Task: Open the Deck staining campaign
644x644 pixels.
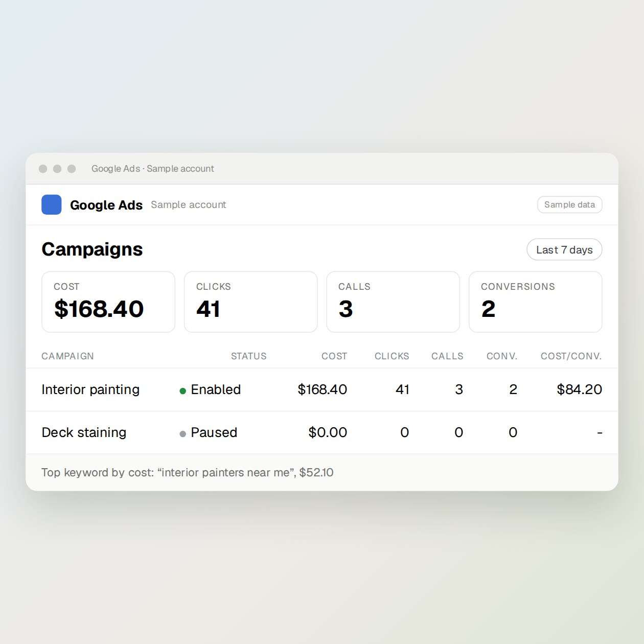Action: (84, 432)
